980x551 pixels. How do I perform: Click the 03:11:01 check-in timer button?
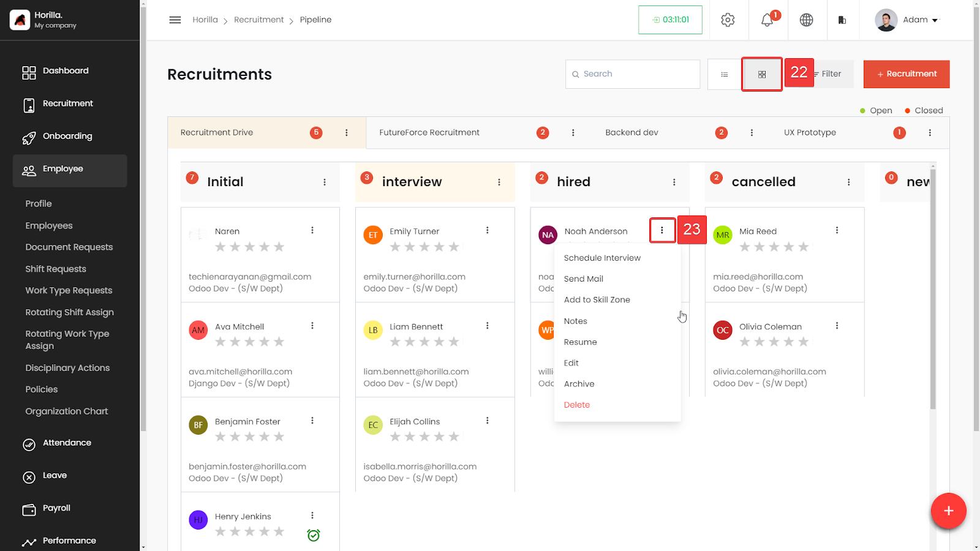[x=670, y=20]
